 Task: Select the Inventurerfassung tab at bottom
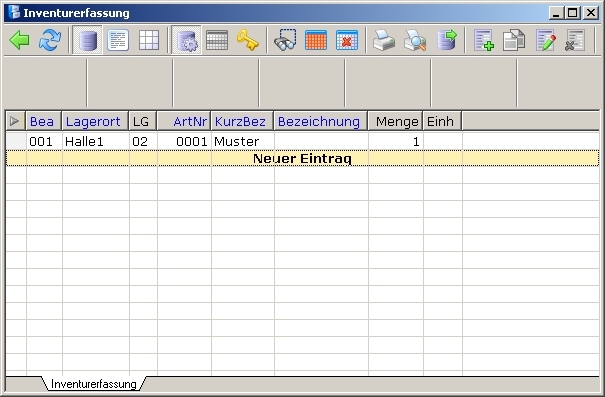94,384
